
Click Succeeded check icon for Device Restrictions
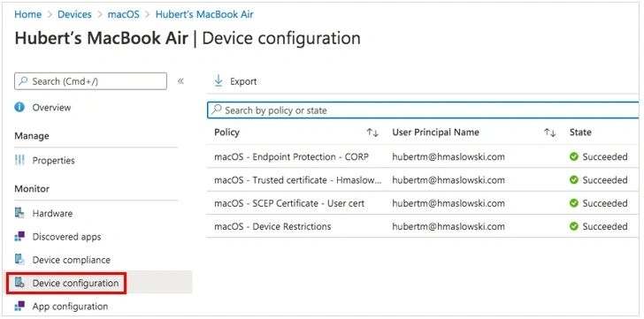[574, 226]
